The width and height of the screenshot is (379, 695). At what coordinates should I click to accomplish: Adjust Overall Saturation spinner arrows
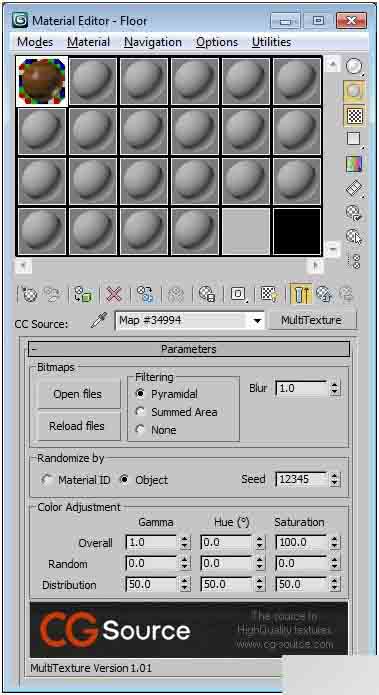click(335, 543)
